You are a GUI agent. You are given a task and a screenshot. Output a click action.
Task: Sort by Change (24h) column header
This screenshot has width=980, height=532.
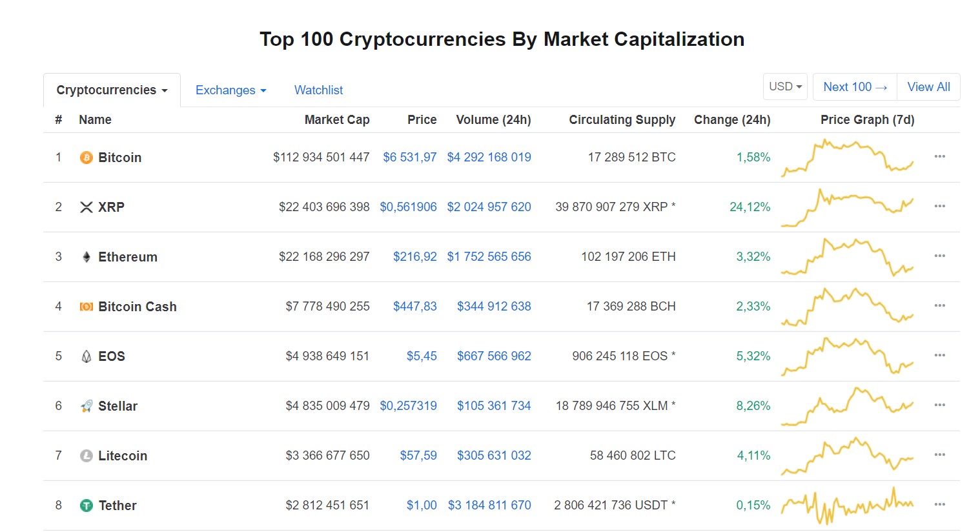point(731,120)
